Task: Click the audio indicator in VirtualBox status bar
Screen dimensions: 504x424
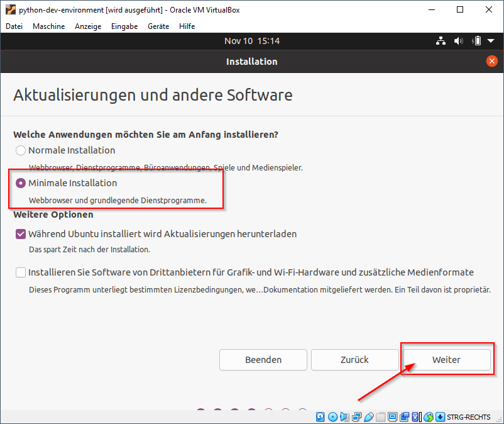Action: point(344,416)
